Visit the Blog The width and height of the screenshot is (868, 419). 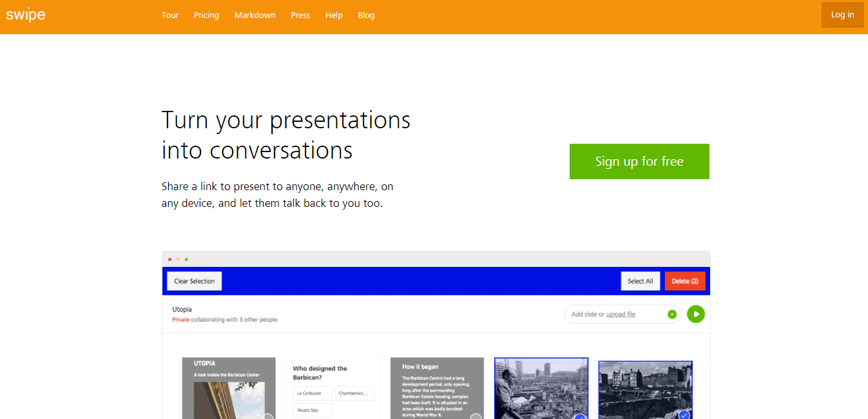coord(366,15)
